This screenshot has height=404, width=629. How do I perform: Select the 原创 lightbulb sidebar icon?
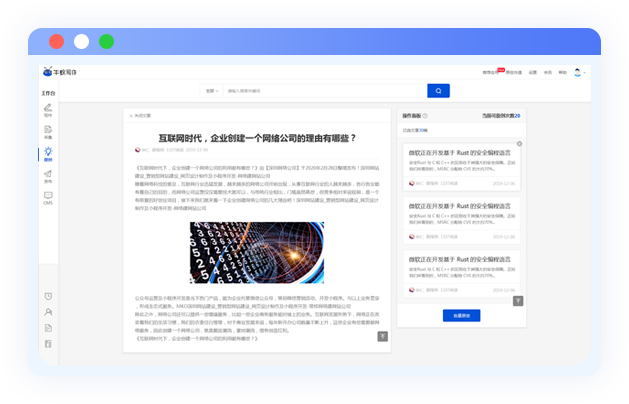48,153
